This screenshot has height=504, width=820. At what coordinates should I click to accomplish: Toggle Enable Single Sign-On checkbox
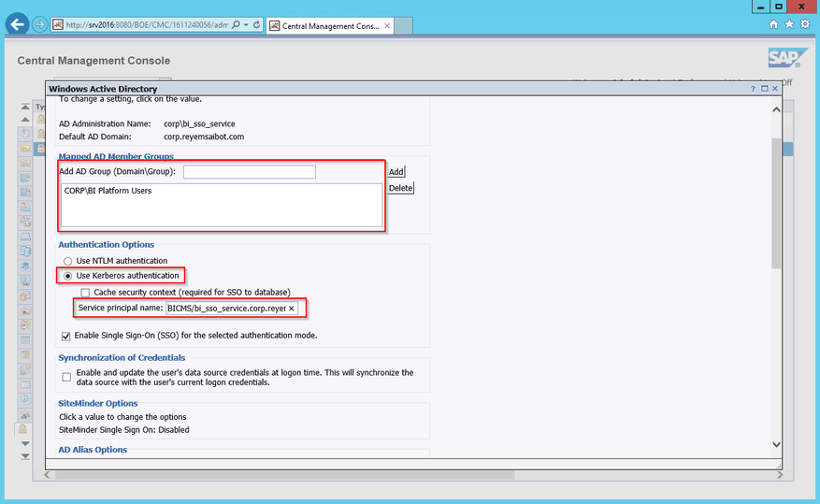pos(65,337)
